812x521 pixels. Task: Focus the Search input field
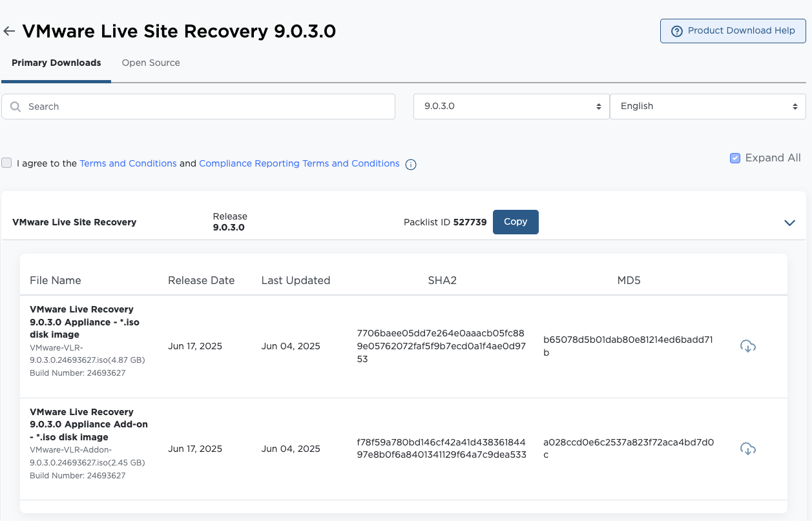(x=207, y=107)
